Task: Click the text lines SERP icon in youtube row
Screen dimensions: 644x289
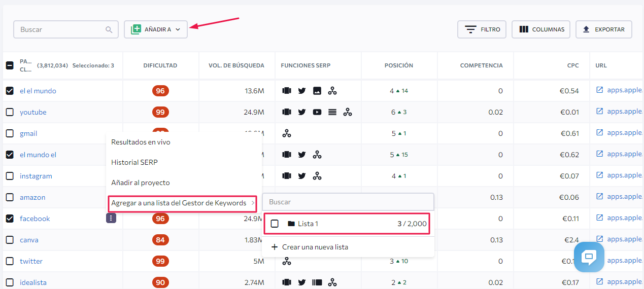Action: [x=332, y=112]
